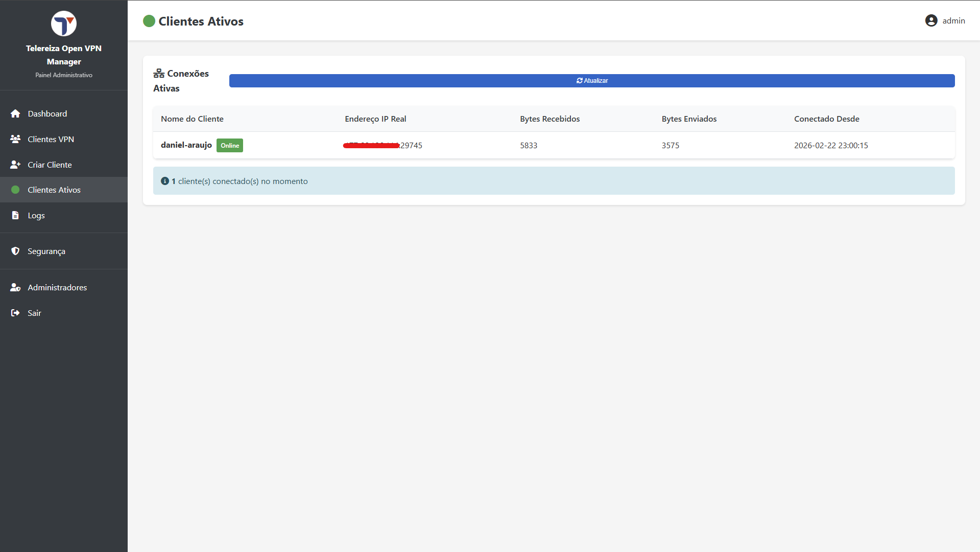Click the info icon in the connected notice
The width and height of the screenshot is (980, 552).
click(165, 181)
